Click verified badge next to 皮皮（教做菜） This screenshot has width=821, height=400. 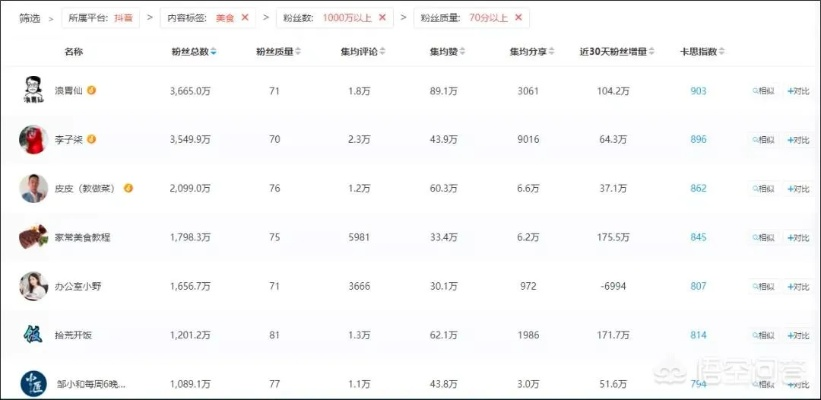(x=128, y=188)
